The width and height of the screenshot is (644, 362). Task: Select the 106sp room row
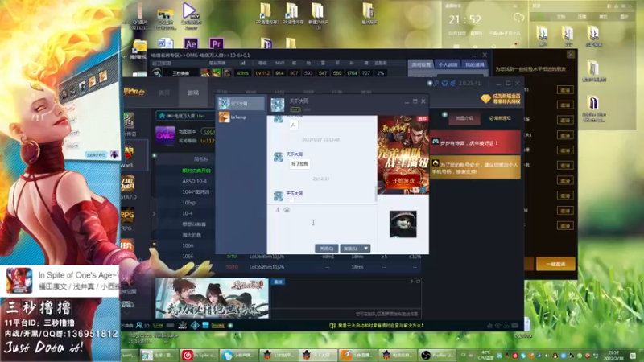coord(189,203)
